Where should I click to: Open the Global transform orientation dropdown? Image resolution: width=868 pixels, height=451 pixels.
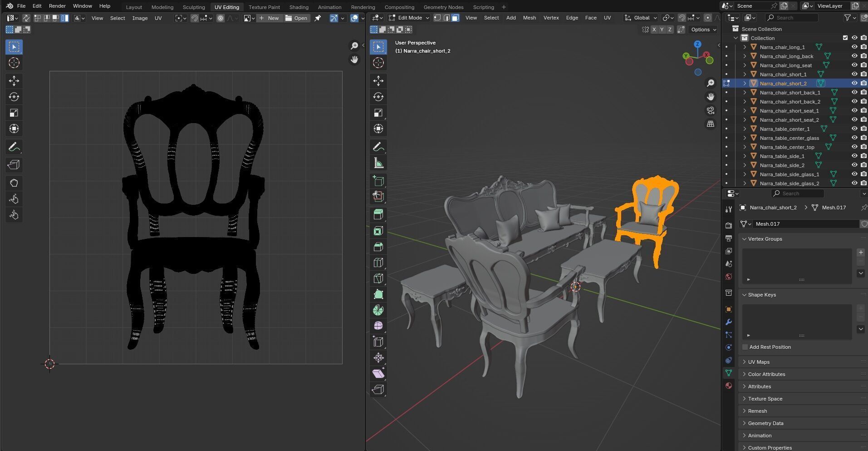click(x=641, y=18)
